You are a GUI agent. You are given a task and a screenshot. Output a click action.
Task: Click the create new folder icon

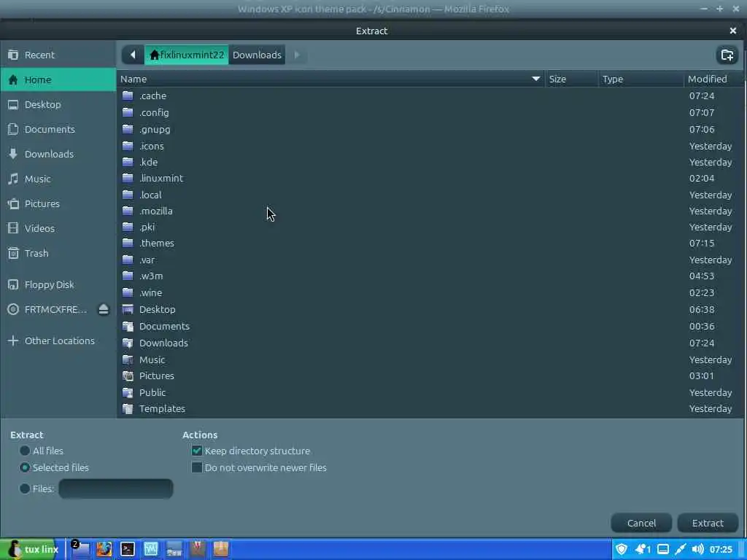point(727,55)
